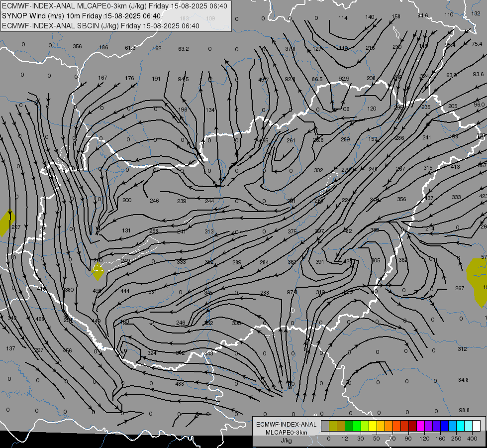This screenshot has width=487, height=448.
Task: Click the map value 302
Action: (318, 170)
